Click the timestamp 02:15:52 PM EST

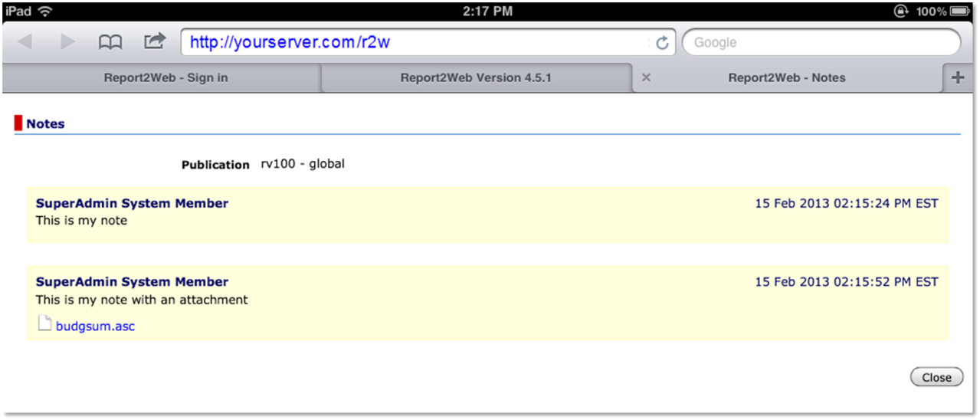847,281
